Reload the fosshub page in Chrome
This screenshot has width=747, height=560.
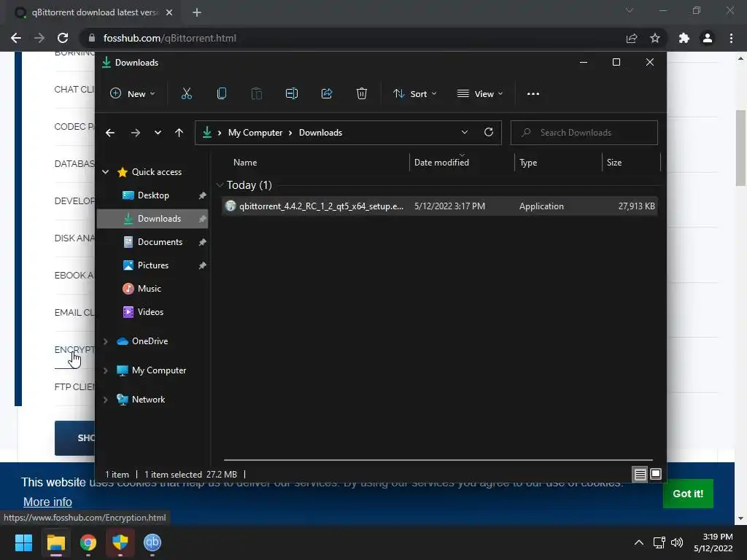point(63,38)
